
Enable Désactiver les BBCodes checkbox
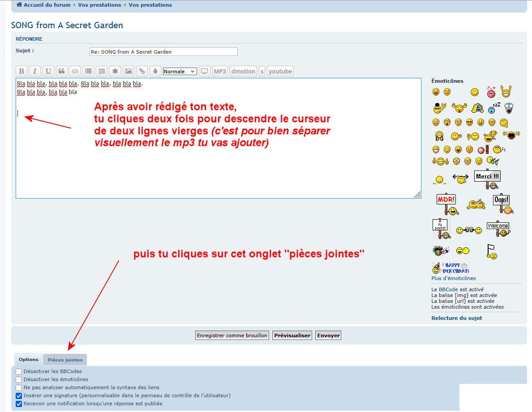point(19,371)
